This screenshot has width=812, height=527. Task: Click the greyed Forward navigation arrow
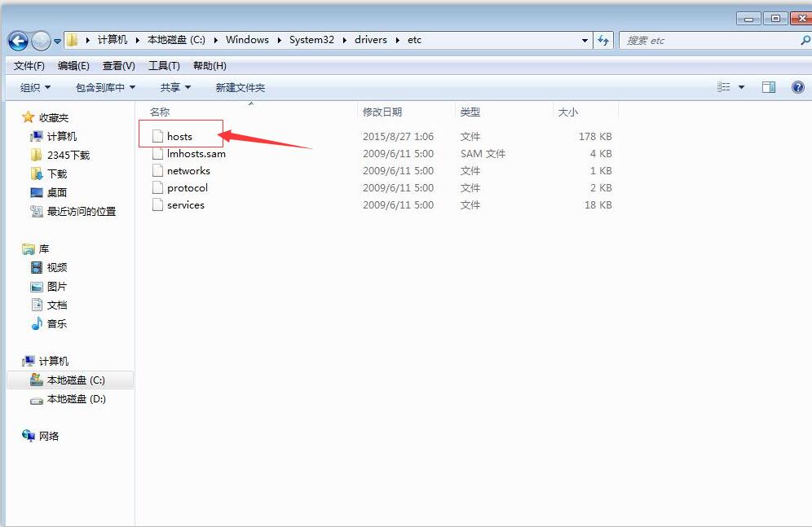click(41, 41)
